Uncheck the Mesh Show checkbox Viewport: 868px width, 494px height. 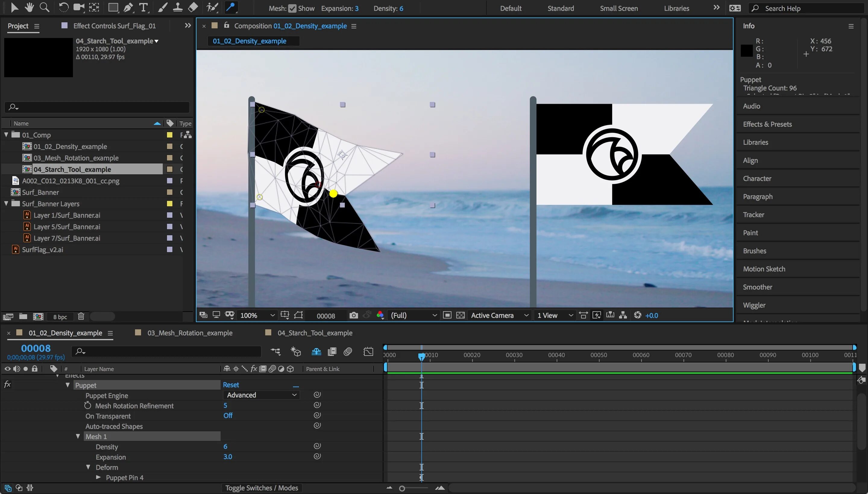(292, 8)
